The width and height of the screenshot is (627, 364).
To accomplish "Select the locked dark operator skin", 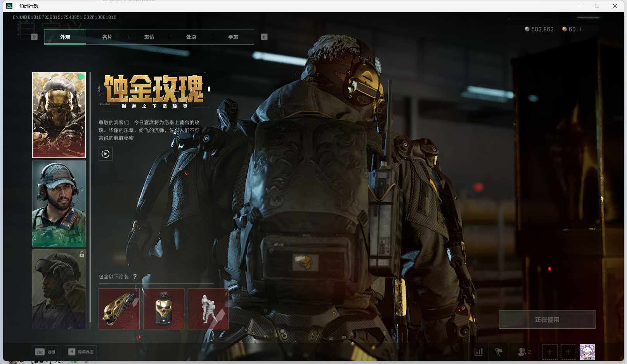I will point(59,289).
